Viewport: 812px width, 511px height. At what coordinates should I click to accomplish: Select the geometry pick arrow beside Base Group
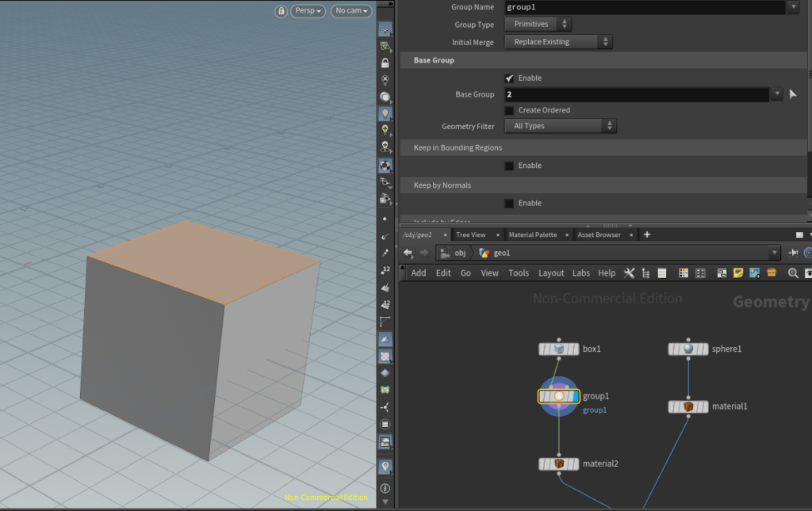tap(792, 93)
